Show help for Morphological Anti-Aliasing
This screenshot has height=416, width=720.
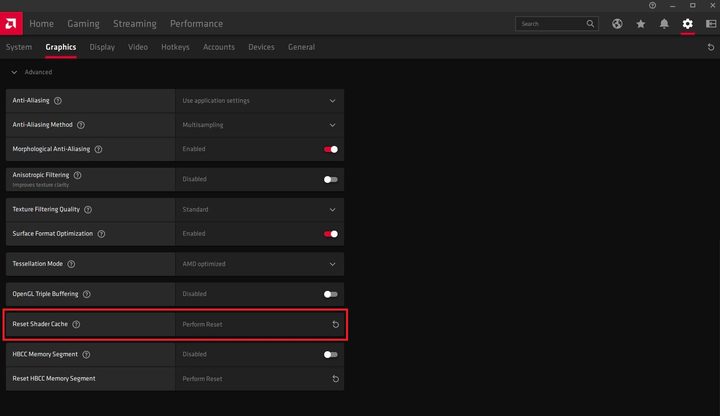[98, 149]
